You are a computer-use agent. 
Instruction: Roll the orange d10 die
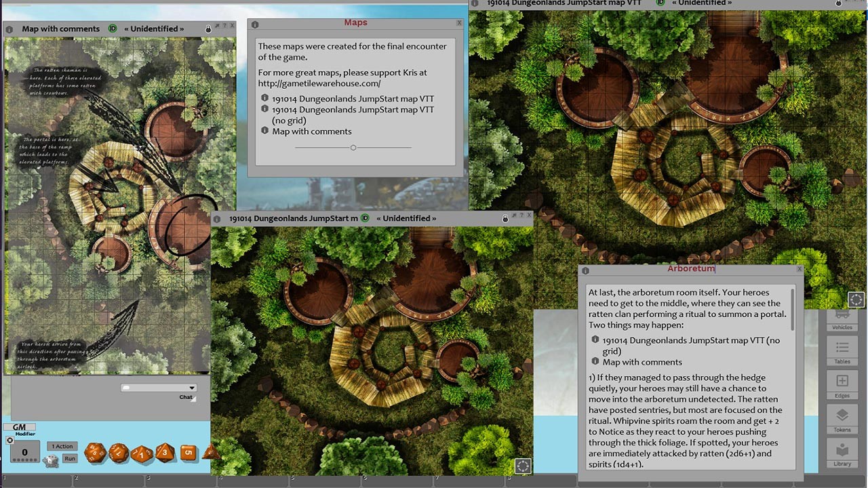[x=140, y=453]
